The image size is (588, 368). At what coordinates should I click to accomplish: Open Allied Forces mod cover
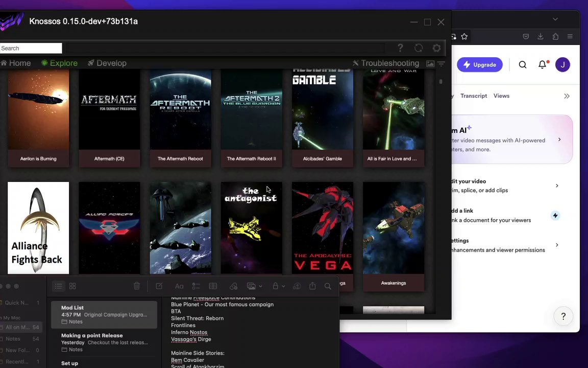pyautogui.click(x=109, y=228)
